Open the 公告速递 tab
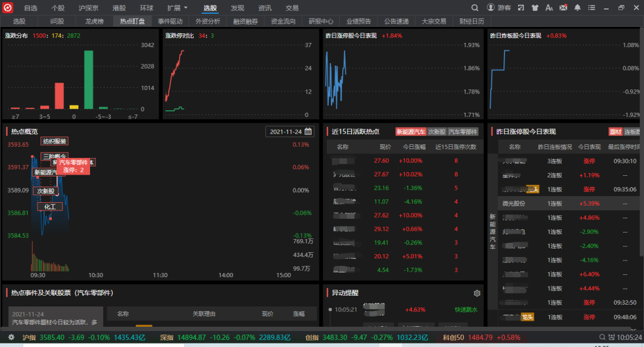 pyautogui.click(x=397, y=21)
